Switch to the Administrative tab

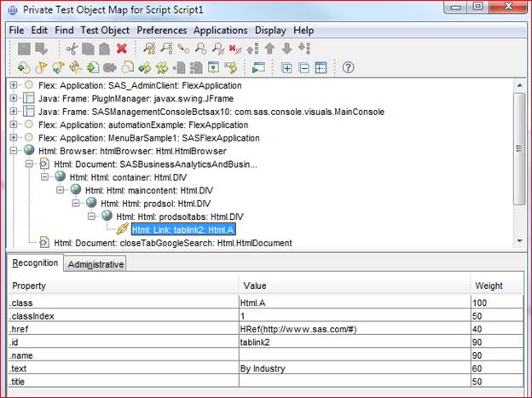(x=95, y=264)
